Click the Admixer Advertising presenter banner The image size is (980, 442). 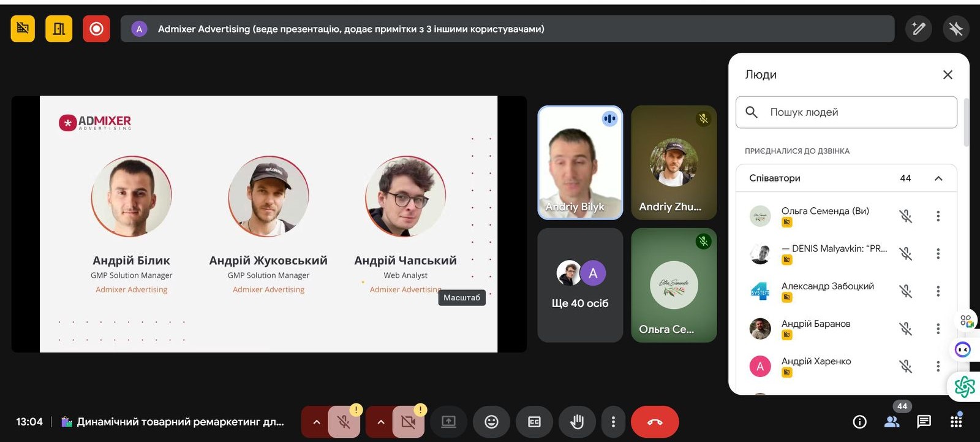click(x=507, y=29)
